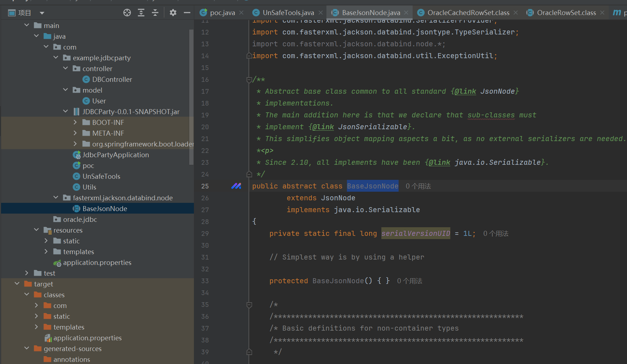
Task: Click project tree vertical scrollbar
Action: point(191,97)
